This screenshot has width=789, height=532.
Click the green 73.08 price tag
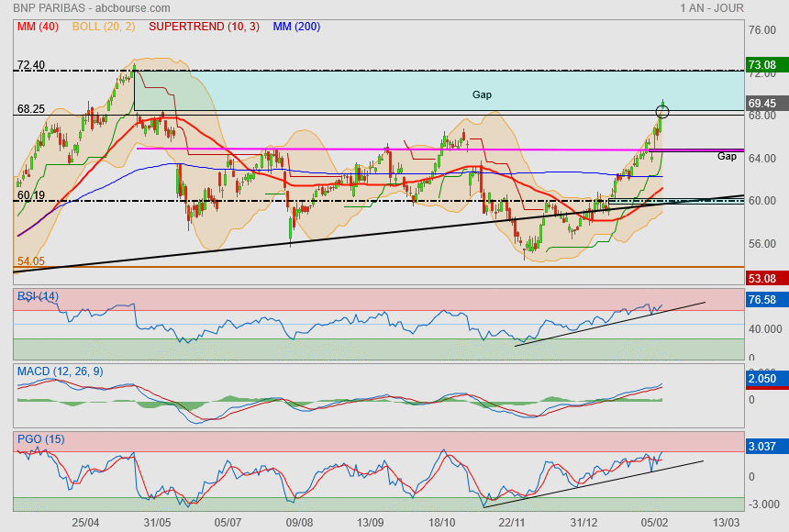766,64
